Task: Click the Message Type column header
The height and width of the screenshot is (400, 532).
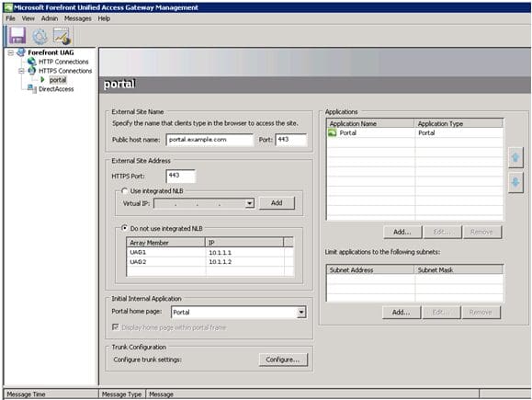Action: click(x=122, y=394)
